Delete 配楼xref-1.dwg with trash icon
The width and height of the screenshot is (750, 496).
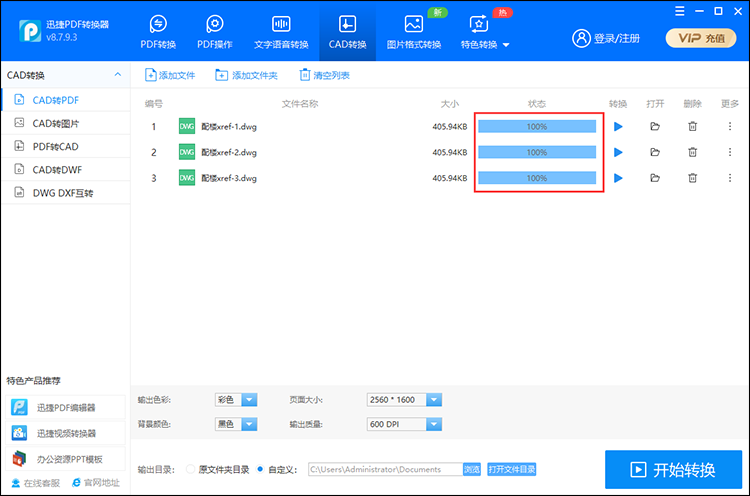tap(692, 127)
